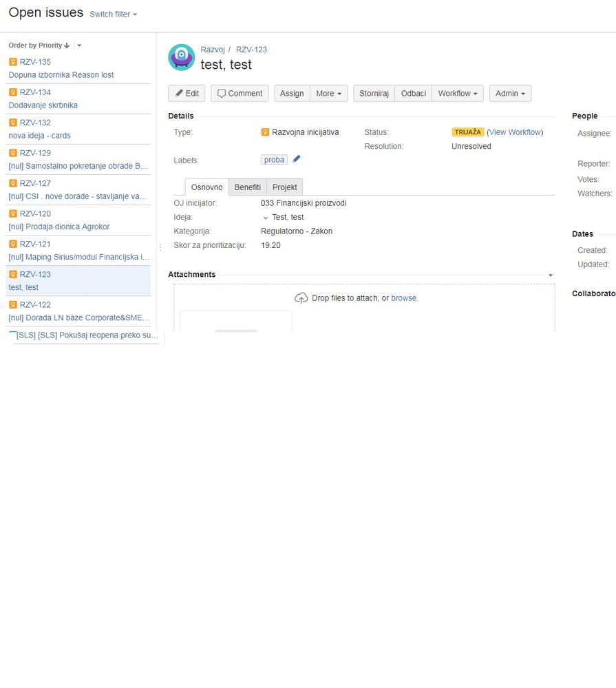The image size is (616, 688).
Task: Open Maping Sirius/modul Financijska issue
Action: 79,257
